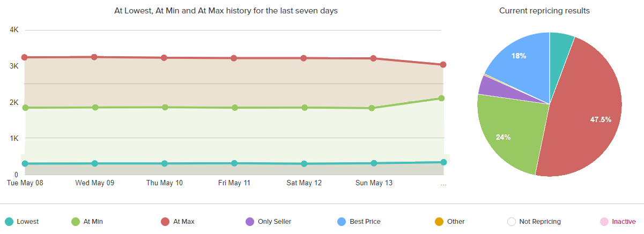Click the Not Repricing legend label

541,222
